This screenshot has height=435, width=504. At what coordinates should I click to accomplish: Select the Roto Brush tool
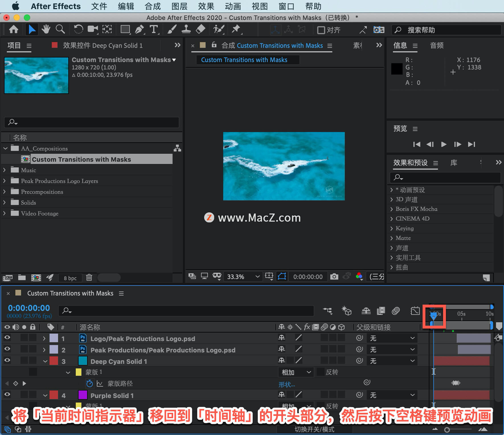[219, 29]
